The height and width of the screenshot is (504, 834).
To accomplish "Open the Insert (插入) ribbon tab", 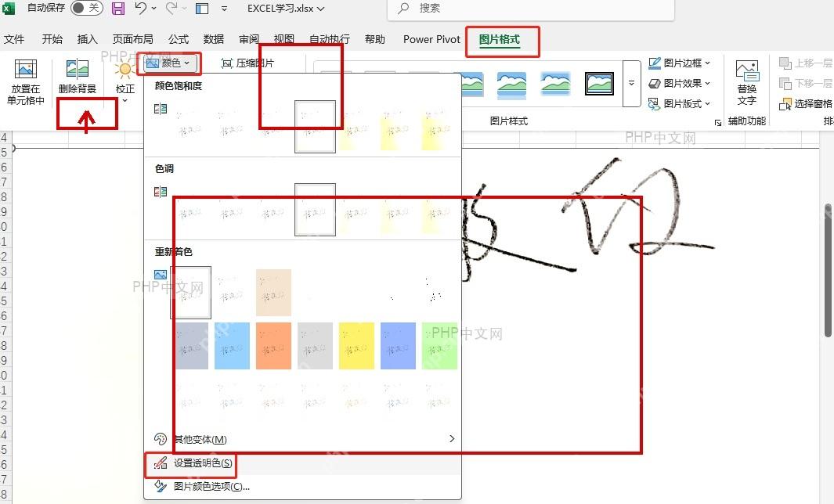I will click(x=87, y=39).
